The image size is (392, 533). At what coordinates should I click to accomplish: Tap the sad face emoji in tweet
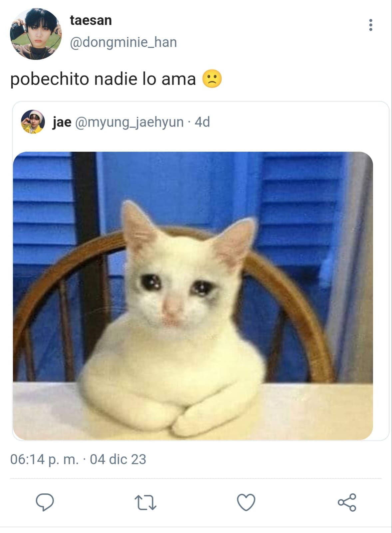coord(212,79)
